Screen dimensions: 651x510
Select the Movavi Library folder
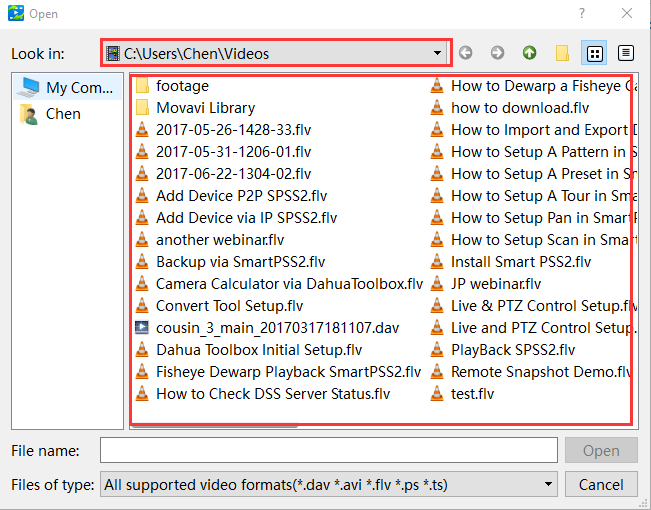[204, 108]
